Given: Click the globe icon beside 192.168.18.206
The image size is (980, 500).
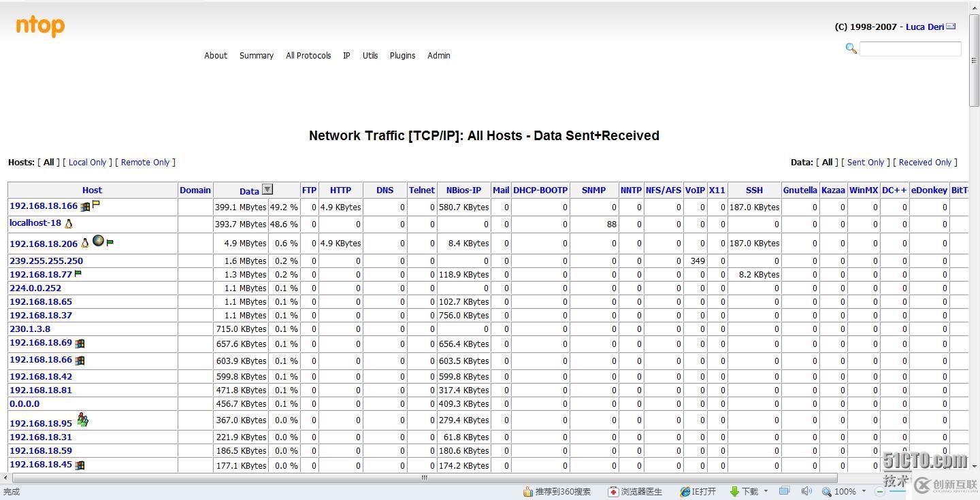Looking at the screenshot, I should 98,240.
